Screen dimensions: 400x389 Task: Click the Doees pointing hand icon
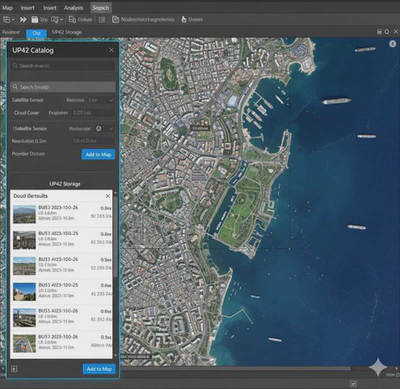[x=184, y=19]
